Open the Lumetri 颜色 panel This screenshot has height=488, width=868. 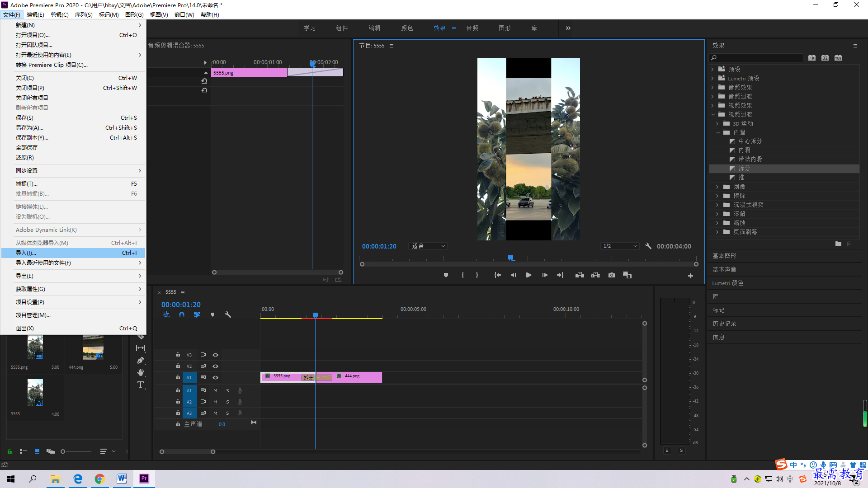click(x=727, y=283)
